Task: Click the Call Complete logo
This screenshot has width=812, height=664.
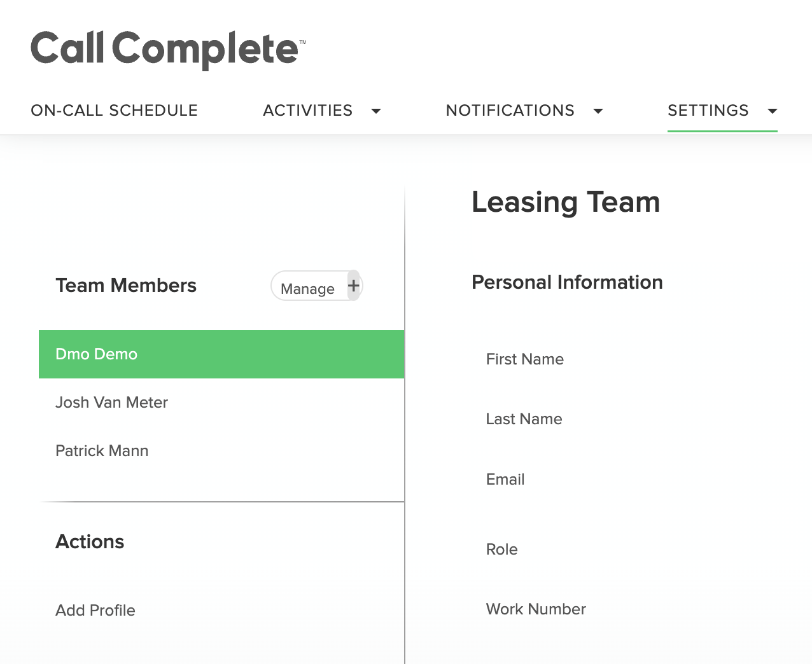Action: coord(169,50)
